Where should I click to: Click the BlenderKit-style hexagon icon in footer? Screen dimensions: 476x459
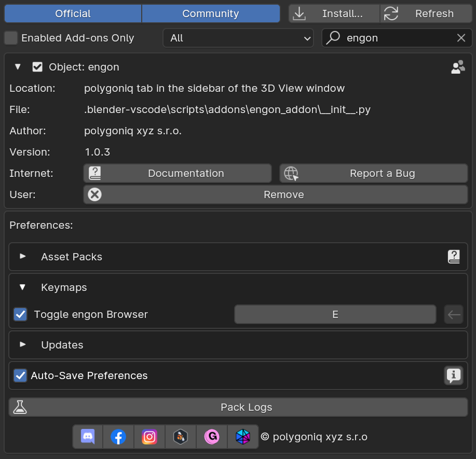click(x=181, y=437)
